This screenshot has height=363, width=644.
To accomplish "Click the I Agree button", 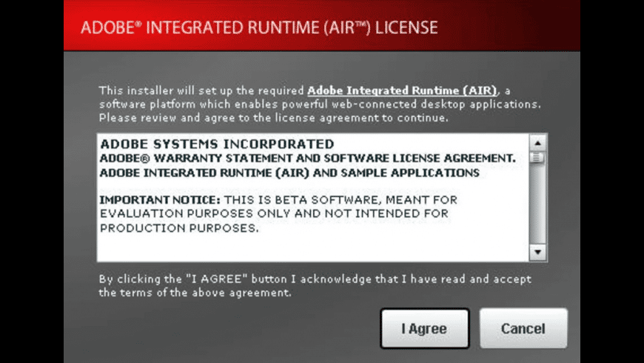I will click(x=425, y=328).
